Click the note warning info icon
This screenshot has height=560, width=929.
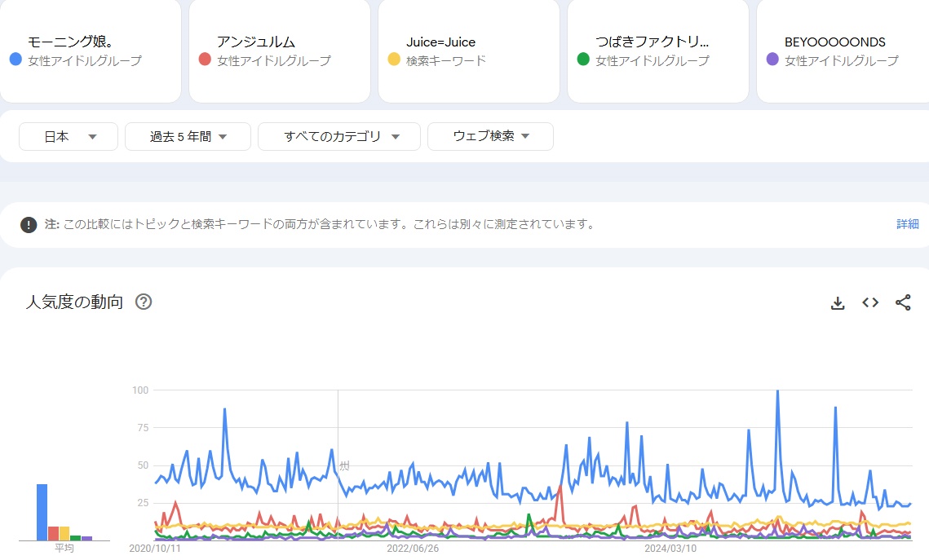29,225
